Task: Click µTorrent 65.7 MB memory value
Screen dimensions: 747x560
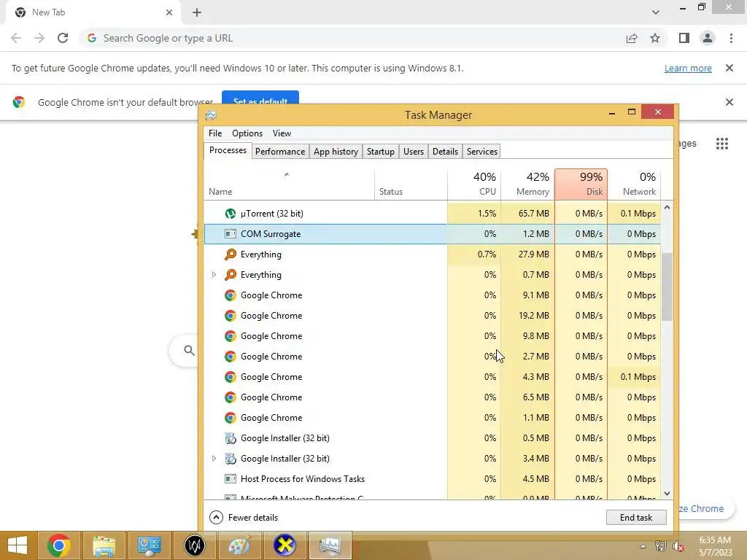Action: (x=533, y=214)
